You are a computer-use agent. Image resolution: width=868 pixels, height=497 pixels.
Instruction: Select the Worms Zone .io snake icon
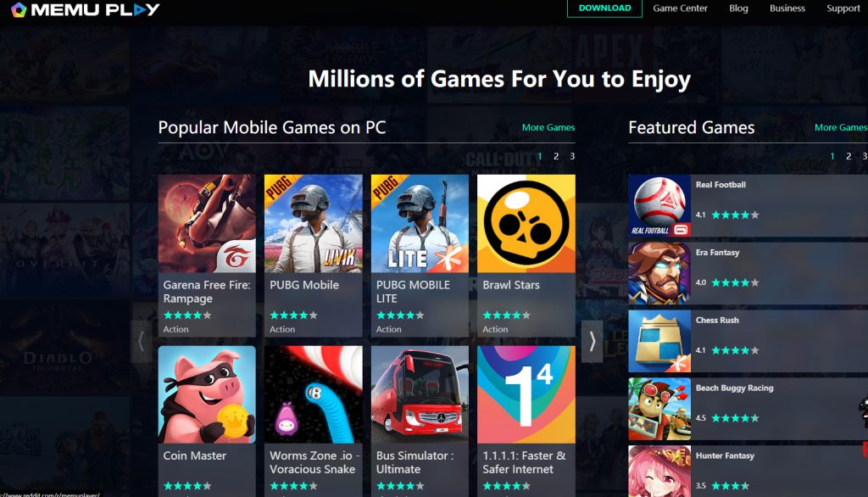pyautogui.click(x=314, y=394)
